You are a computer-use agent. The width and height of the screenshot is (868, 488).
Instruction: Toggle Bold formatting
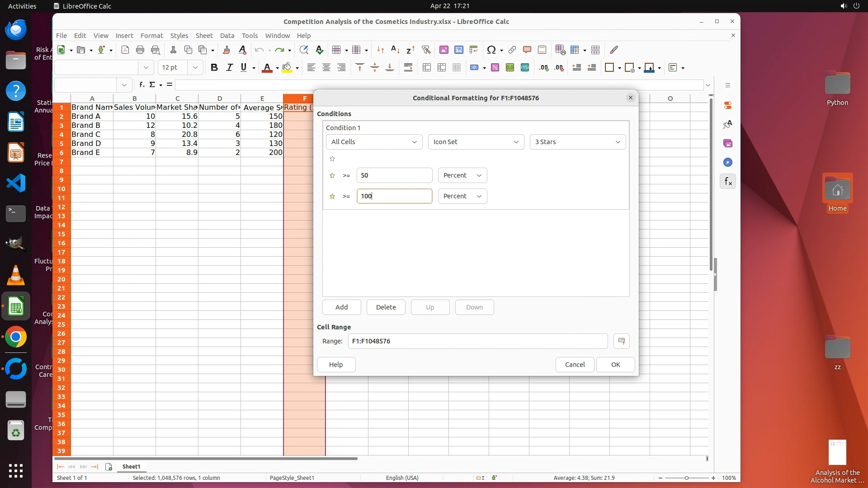(x=214, y=68)
